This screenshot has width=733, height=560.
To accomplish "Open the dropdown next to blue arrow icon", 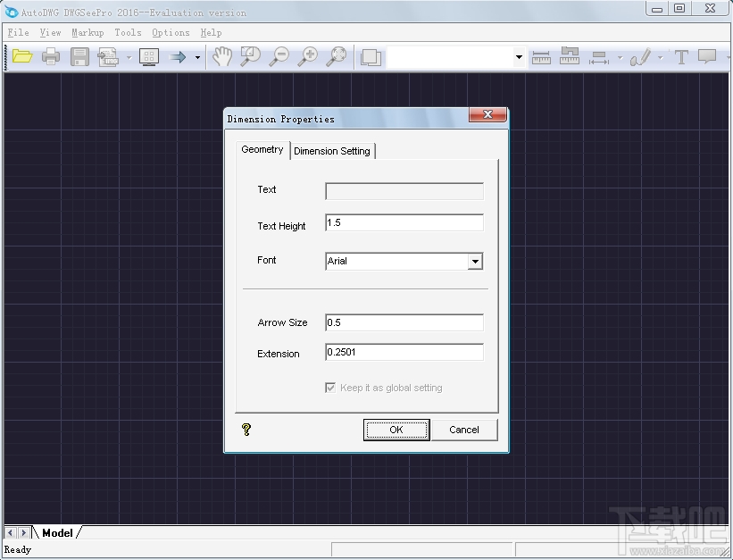I will tap(197, 57).
